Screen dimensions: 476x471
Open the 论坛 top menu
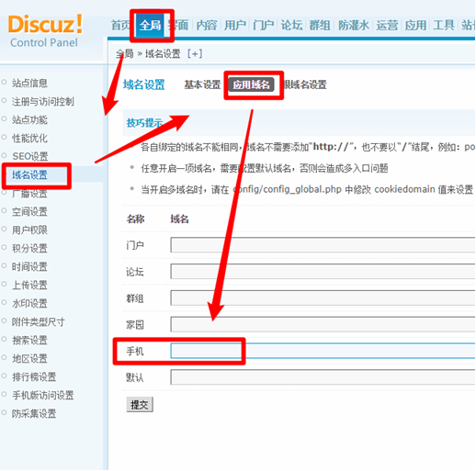(x=291, y=26)
